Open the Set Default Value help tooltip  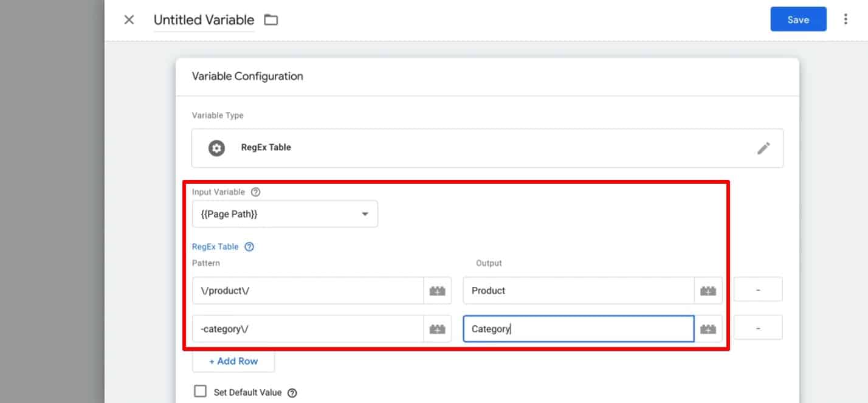292,392
